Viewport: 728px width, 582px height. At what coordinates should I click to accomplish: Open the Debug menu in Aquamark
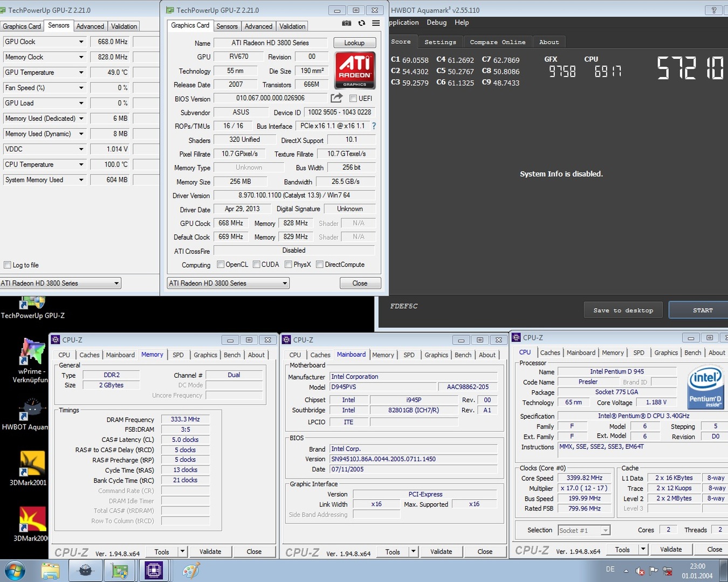click(436, 23)
